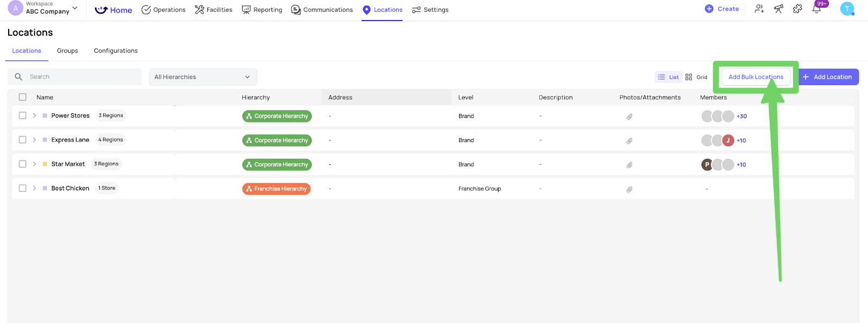The width and height of the screenshot is (868, 323).
Task: Click the Add Bulk Locations button
Action: [x=755, y=77]
